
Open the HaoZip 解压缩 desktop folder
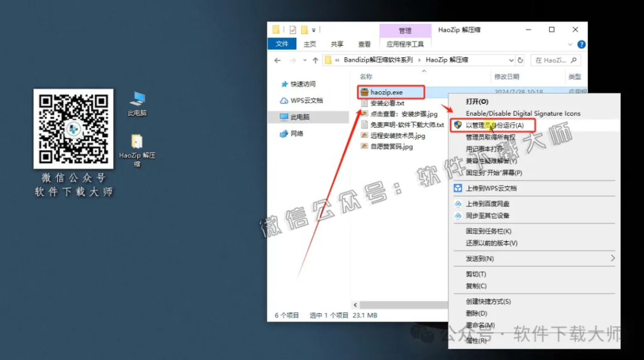pos(137,150)
